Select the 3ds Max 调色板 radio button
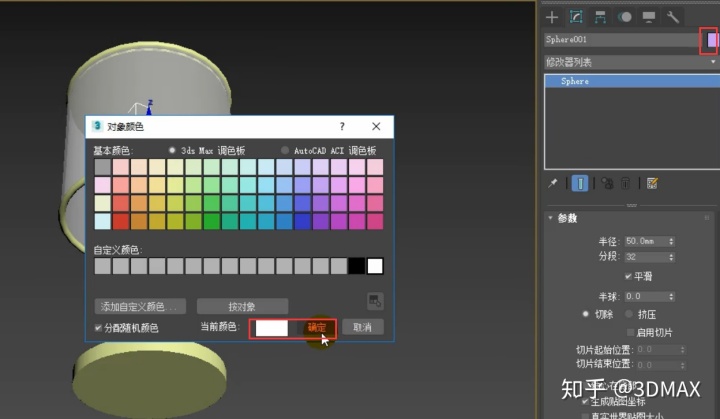The image size is (720, 419). point(172,150)
